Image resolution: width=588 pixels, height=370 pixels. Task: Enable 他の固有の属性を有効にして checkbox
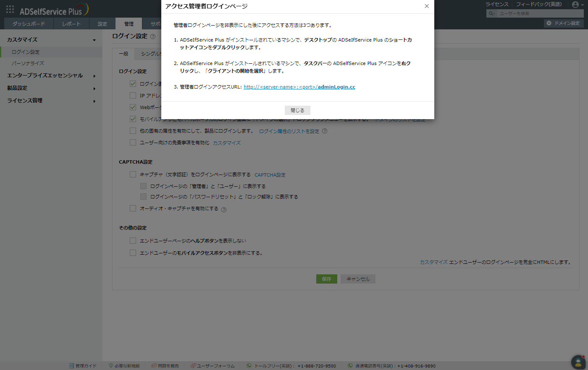pos(133,131)
